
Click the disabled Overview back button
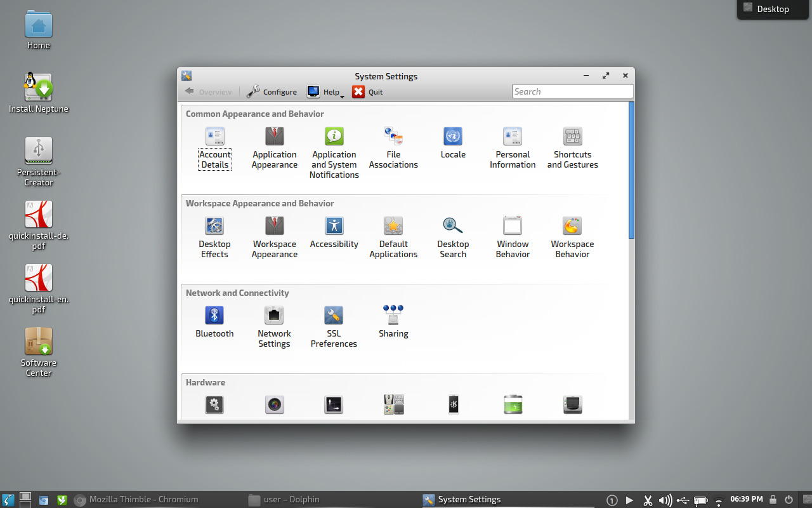pos(209,91)
